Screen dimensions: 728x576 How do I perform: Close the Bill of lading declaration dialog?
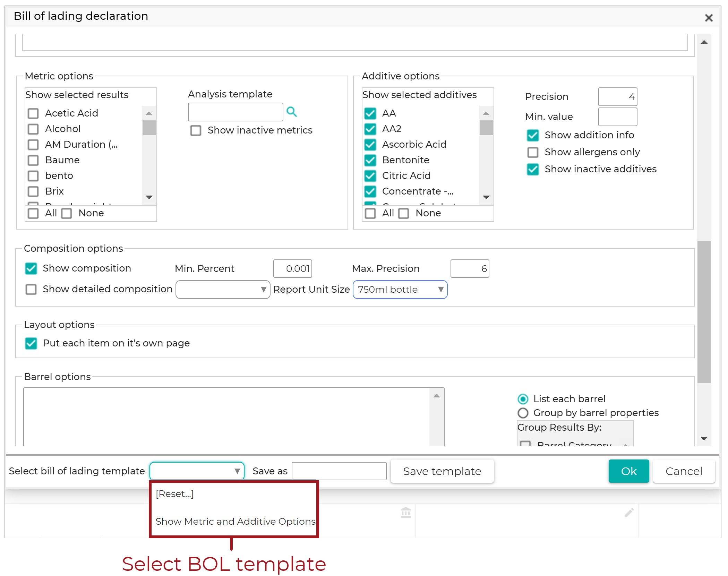[709, 17]
